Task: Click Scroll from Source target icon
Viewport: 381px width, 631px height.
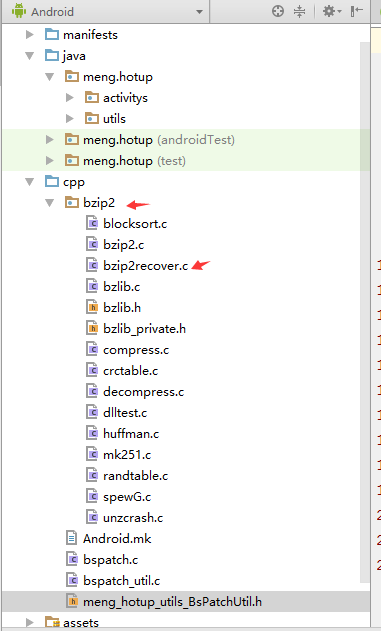Action: [x=278, y=11]
